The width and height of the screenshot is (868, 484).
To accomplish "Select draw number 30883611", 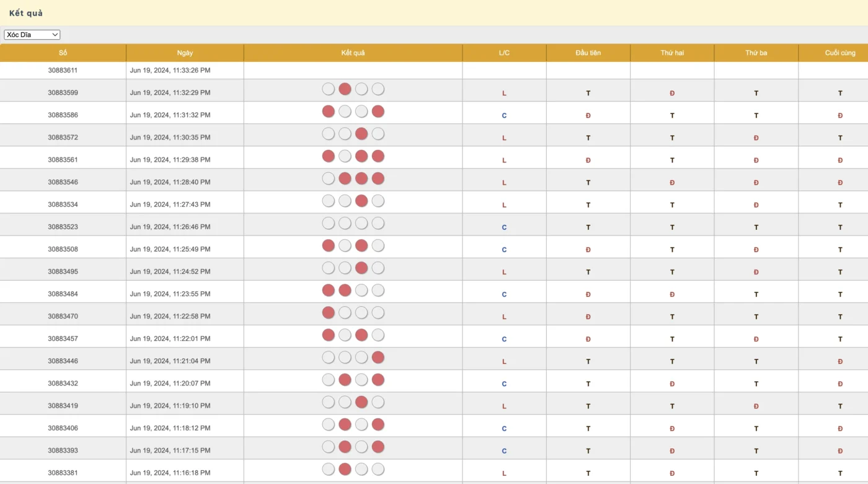I will (x=63, y=71).
